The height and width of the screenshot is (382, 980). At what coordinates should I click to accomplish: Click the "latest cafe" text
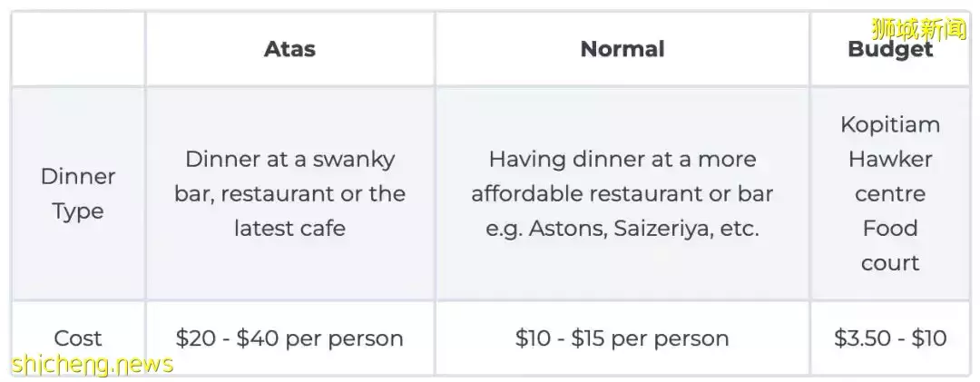click(x=289, y=228)
